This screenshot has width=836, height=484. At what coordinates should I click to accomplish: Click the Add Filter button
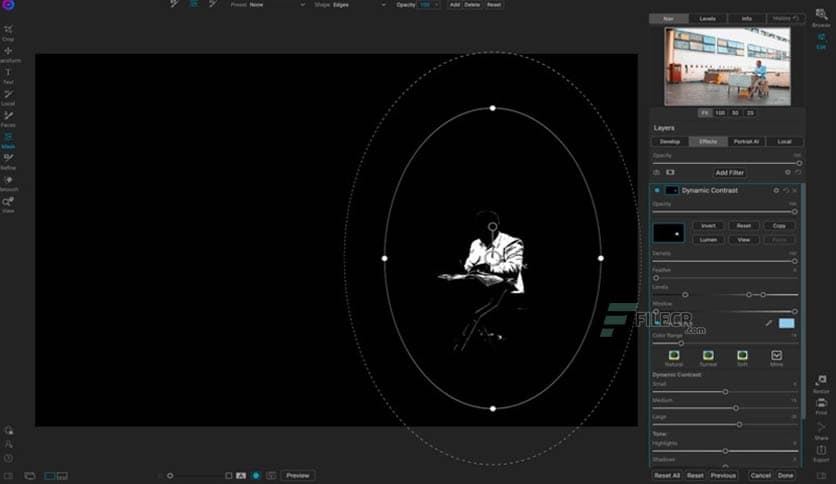click(x=729, y=173)
